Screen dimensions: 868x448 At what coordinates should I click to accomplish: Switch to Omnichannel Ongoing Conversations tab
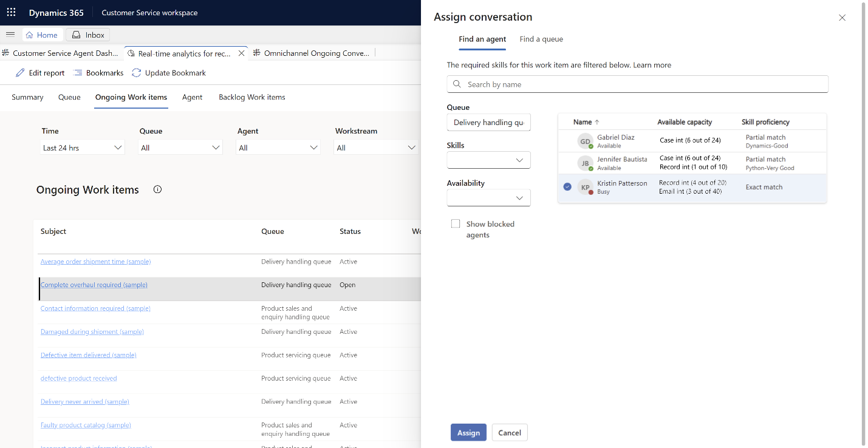point(312,53)
